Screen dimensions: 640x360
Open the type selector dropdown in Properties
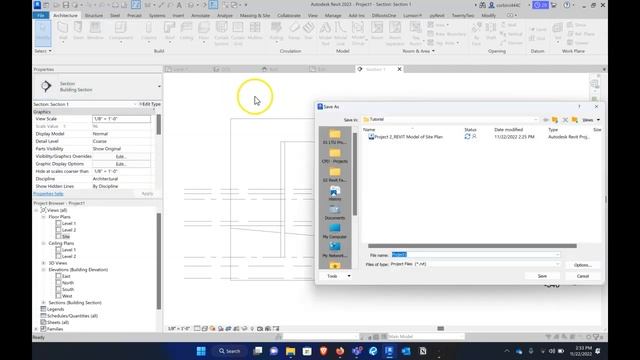pos(159,87)
